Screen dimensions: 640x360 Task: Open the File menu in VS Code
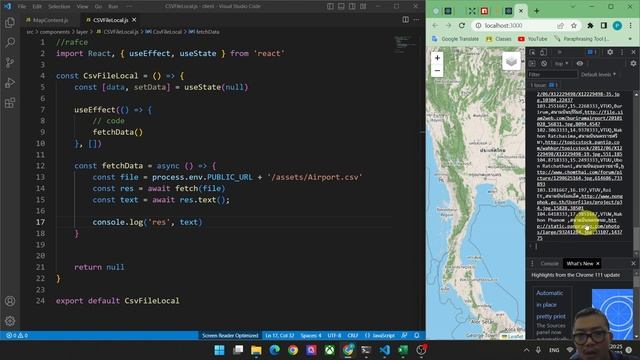(x=22, y=7)
